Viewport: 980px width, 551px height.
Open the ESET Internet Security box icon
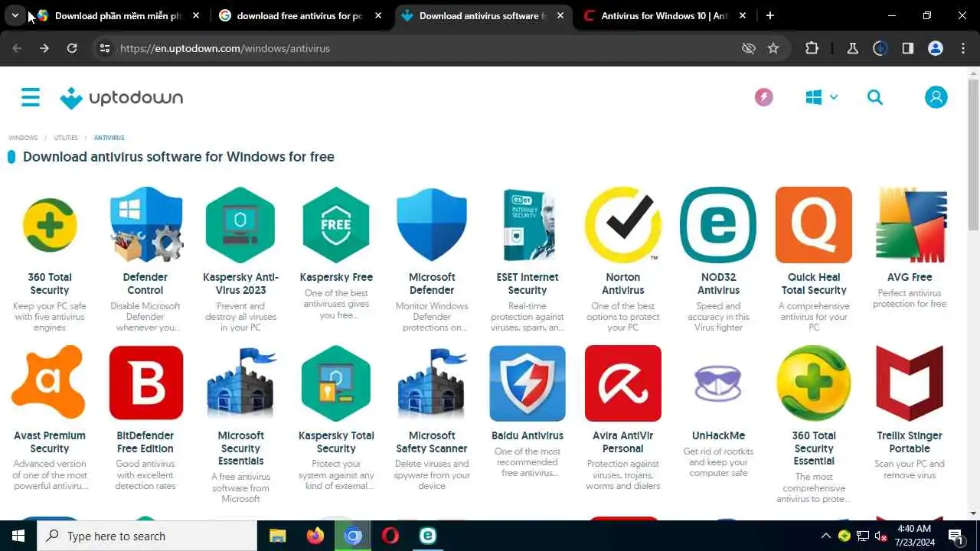click(x=528, y=225)
